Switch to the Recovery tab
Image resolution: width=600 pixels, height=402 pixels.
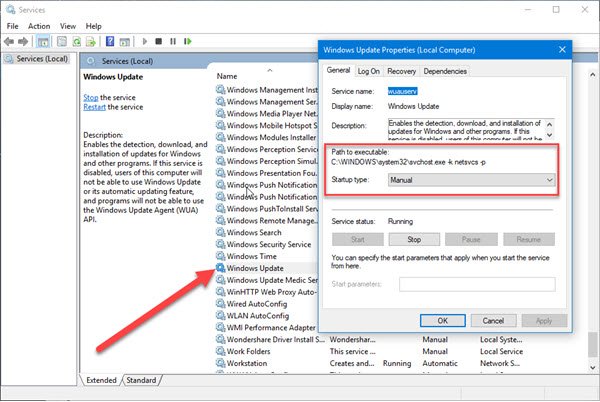click(x=401, y=71)
